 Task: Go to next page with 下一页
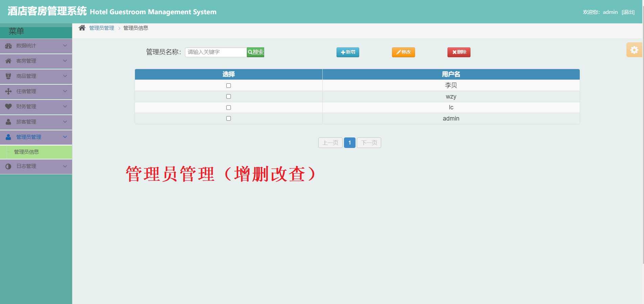coord(369,143)
